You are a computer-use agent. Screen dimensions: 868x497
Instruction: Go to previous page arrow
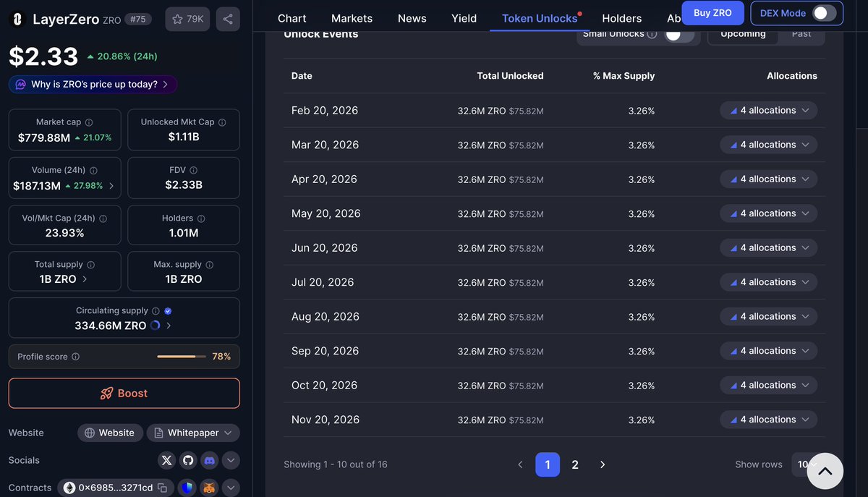coord(520,464)
